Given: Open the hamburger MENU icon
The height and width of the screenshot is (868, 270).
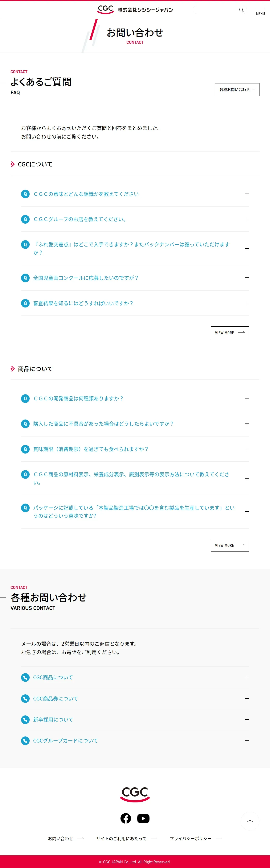Looking at the screenshot, I should pyautogui.click(x=260, y=10).
